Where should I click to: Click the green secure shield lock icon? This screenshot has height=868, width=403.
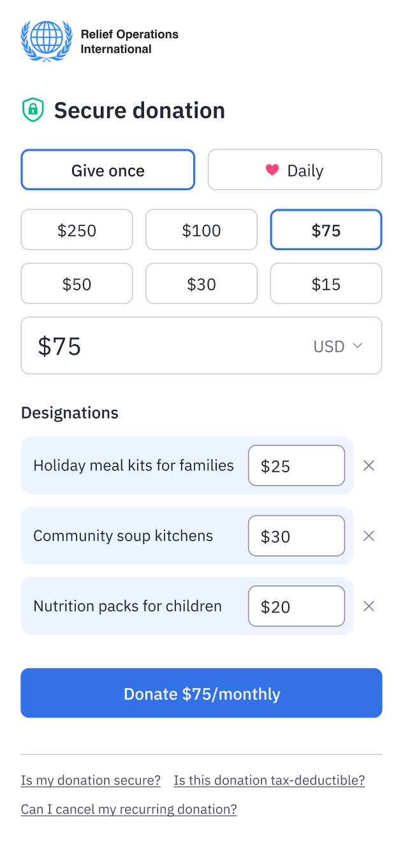(33, 110)
